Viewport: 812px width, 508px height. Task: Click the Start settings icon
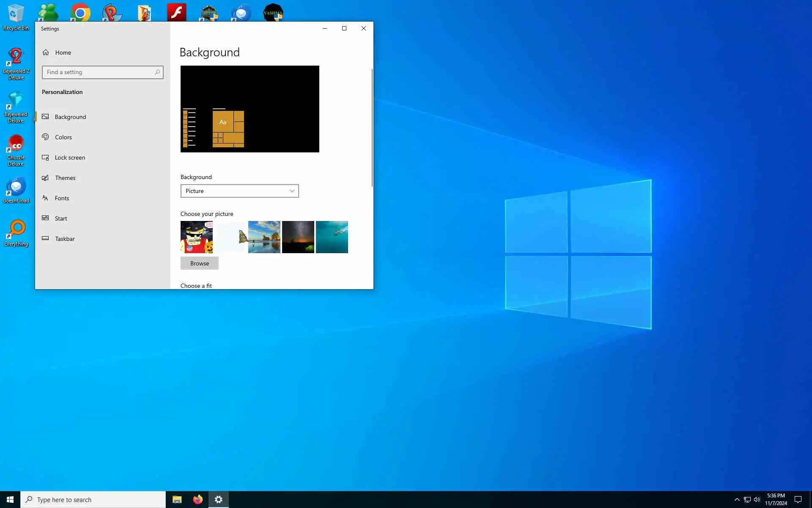[x=45, y=218]
